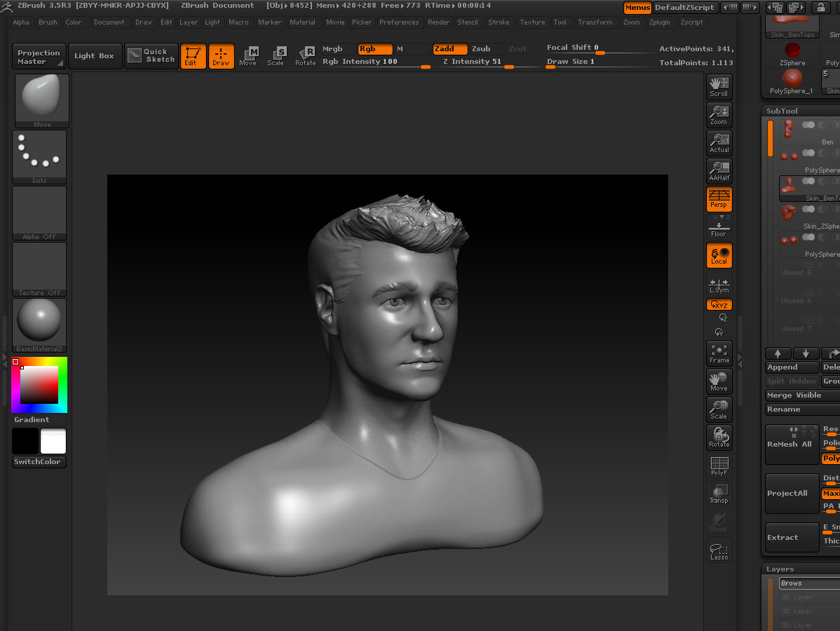Toggle visibility of the Ben subtool
The height and width of the screenshot is (631, 840).
[808, 125]
